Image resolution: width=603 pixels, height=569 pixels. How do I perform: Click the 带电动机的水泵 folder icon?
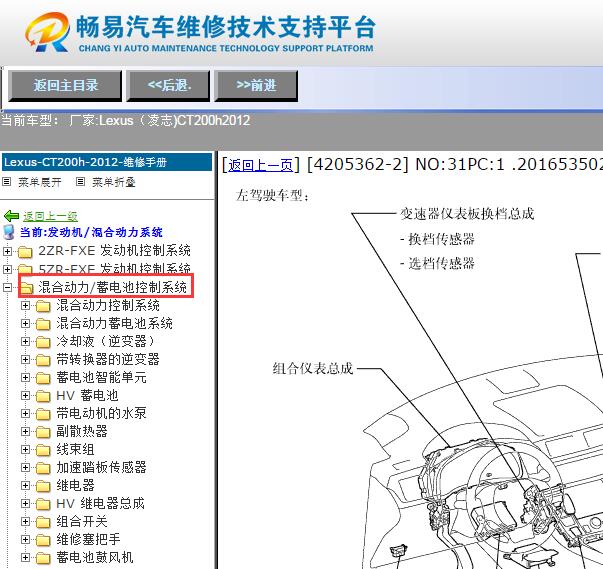tap(43, 414)
